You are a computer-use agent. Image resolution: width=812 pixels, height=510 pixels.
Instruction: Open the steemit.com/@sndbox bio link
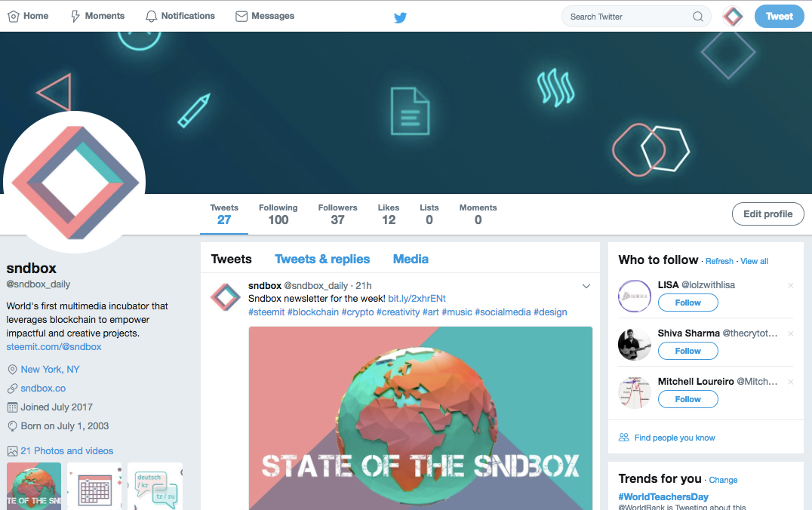[54, 347]
